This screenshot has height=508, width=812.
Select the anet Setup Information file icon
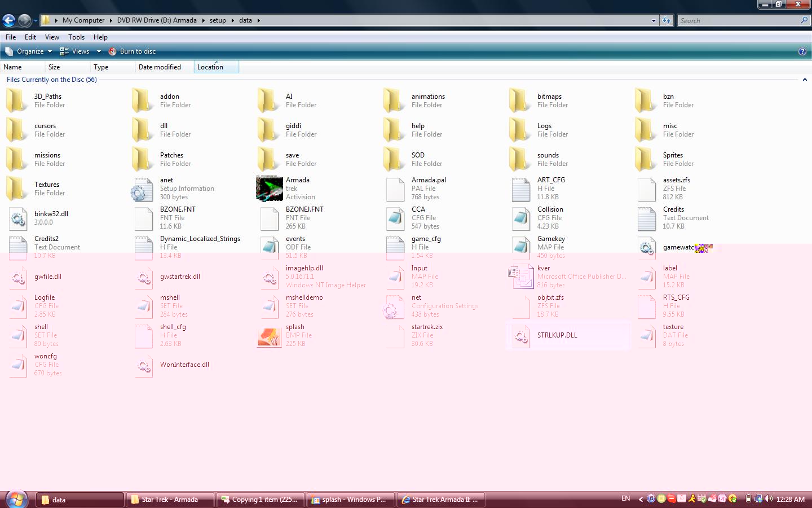pos(142,189)
